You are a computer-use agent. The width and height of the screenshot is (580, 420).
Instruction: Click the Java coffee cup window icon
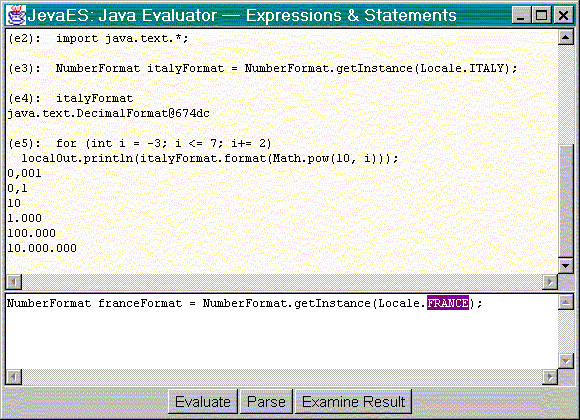coord(16,15)
